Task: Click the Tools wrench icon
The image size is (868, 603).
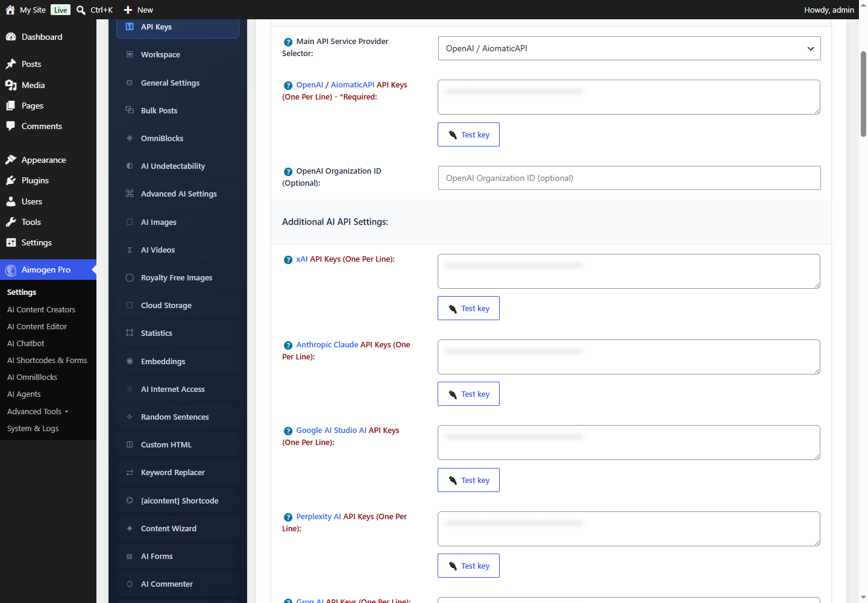Action: (x=11, y=222)
